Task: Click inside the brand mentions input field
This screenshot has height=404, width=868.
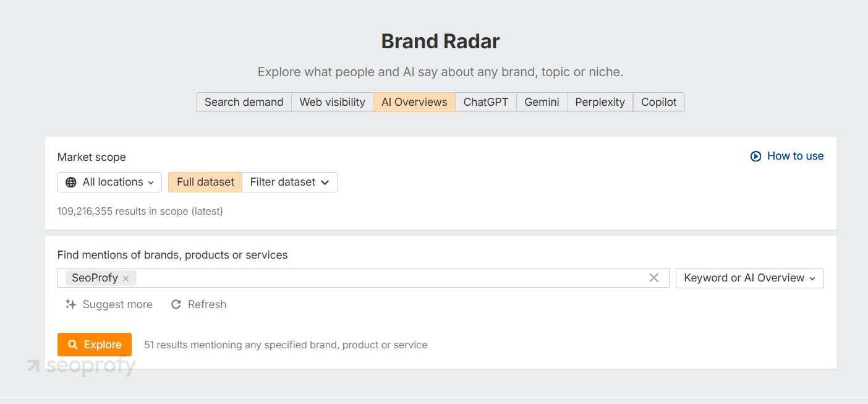Action: point(364,278)
